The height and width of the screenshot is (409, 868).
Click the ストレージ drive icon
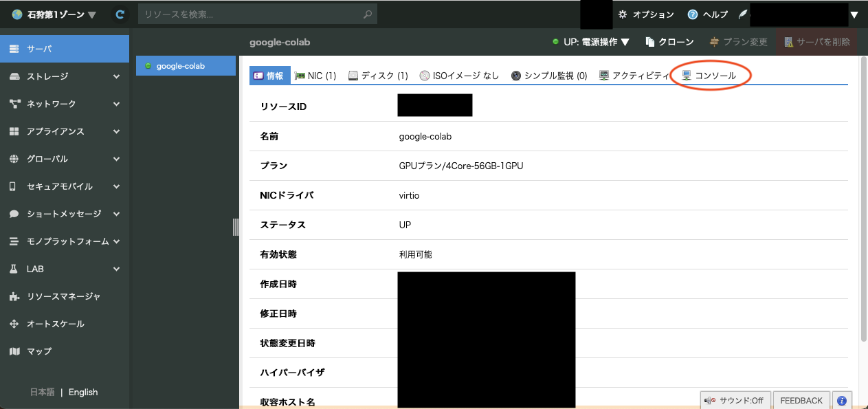[14, 76]
